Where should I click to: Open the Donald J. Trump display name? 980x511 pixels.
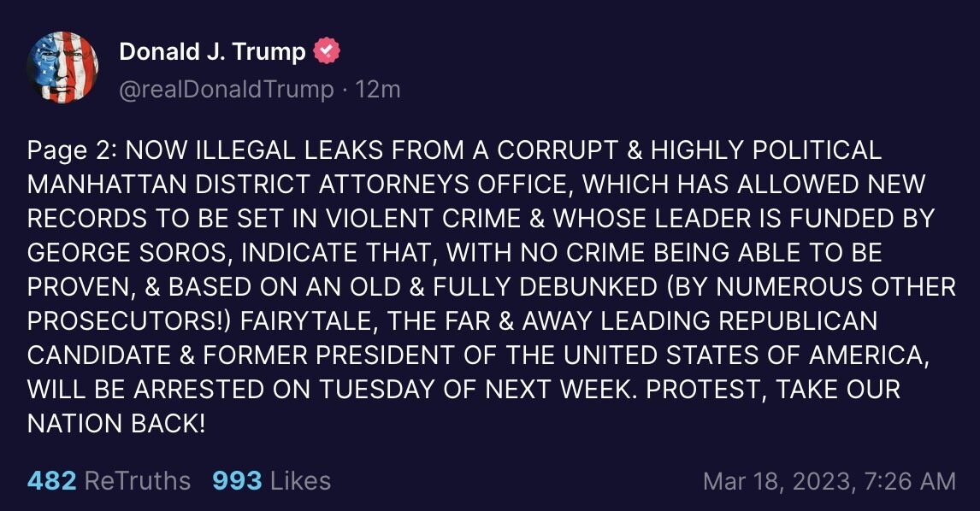coord(212,52)
